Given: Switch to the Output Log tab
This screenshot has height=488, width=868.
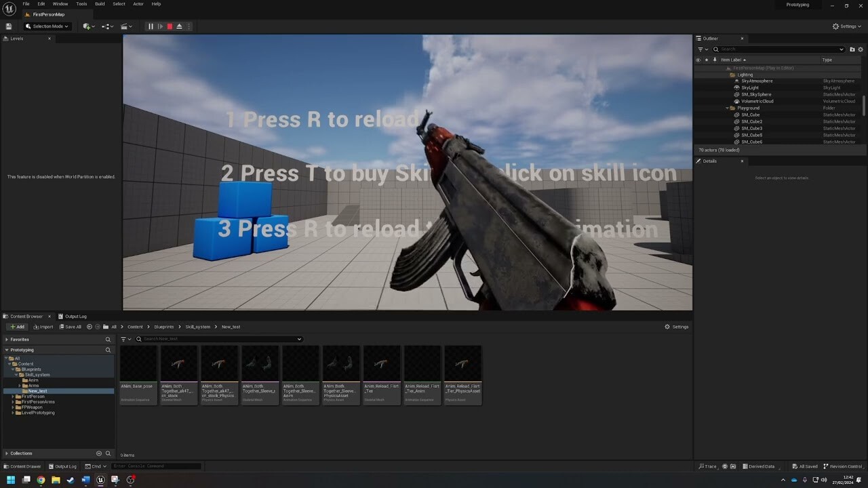Looking at the screenshot, I should (x=75, y=316).
